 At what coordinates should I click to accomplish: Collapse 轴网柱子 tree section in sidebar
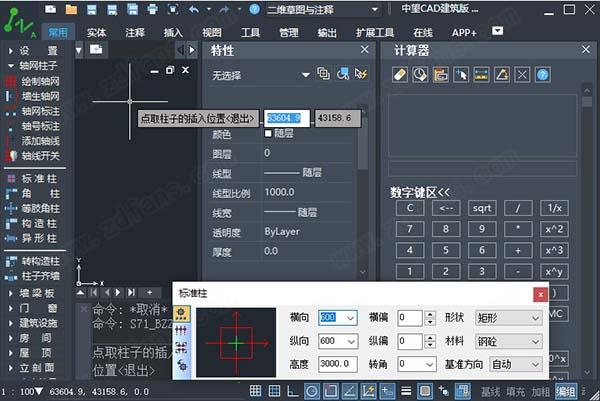(x=11, y=66)
